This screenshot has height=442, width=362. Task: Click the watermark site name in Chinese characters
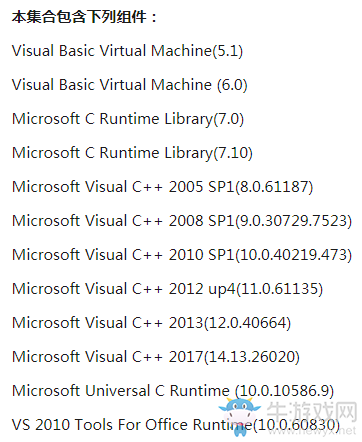tap(312, 412)
